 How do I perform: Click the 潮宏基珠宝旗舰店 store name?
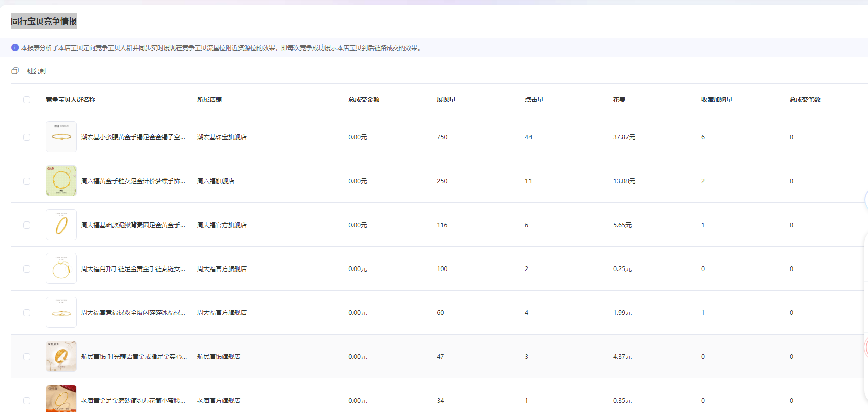tap(222, 137)
